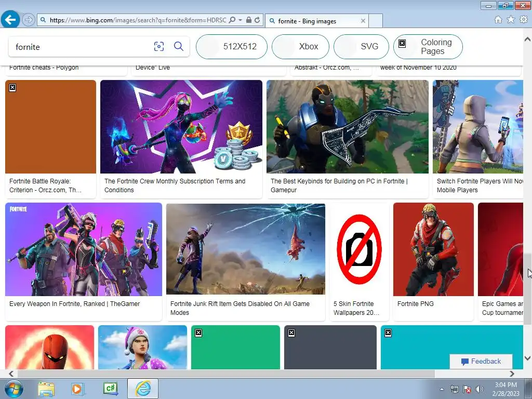The width and height of the screenshot is (532, 399).
Task: Open the Windows Start menu orb
Action: [14, 389]
